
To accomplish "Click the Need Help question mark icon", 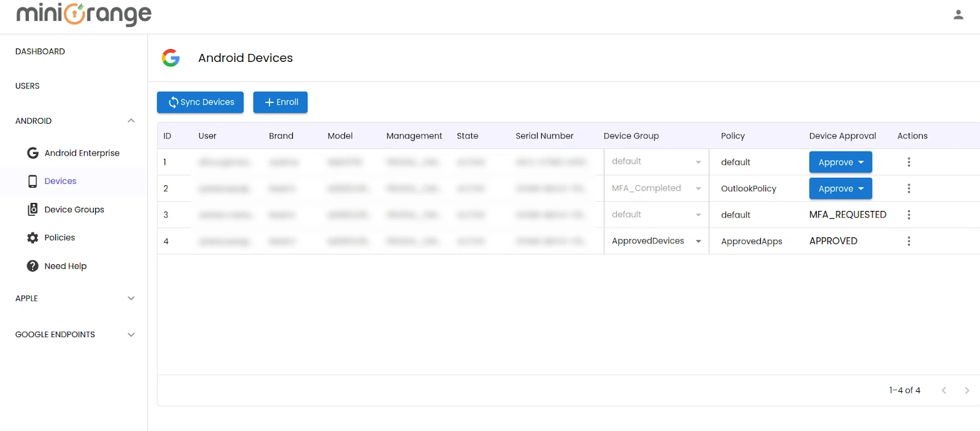I will click(33, 266).
